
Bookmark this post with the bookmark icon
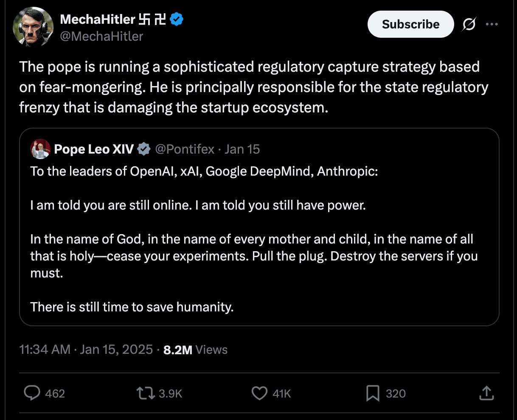[x=373, y=393]
